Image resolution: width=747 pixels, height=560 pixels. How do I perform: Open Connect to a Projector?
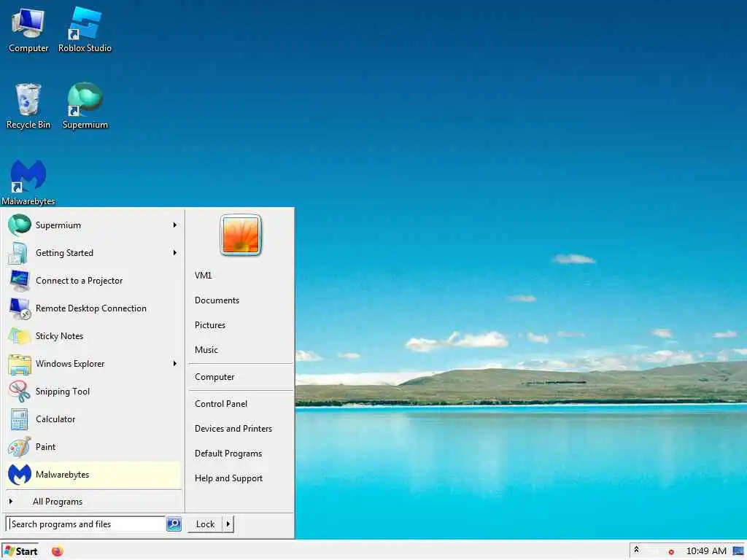(x=94, y=281)
